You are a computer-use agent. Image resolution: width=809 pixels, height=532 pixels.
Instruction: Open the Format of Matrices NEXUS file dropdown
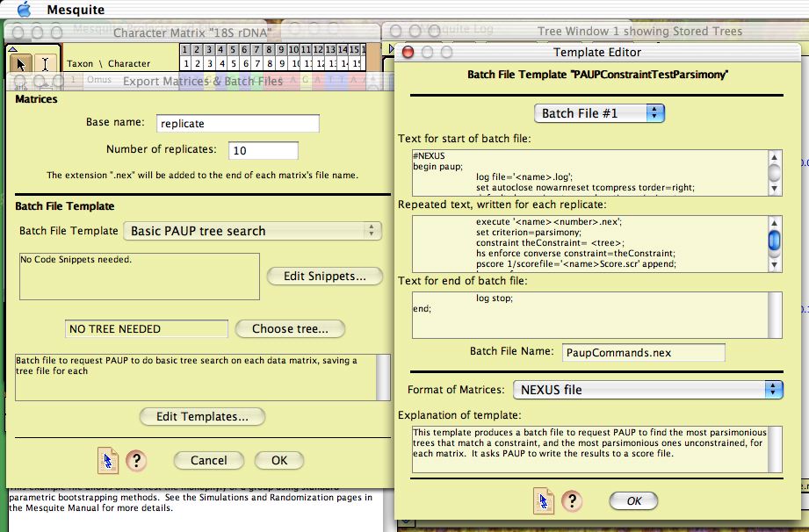[x=647, y=390]
